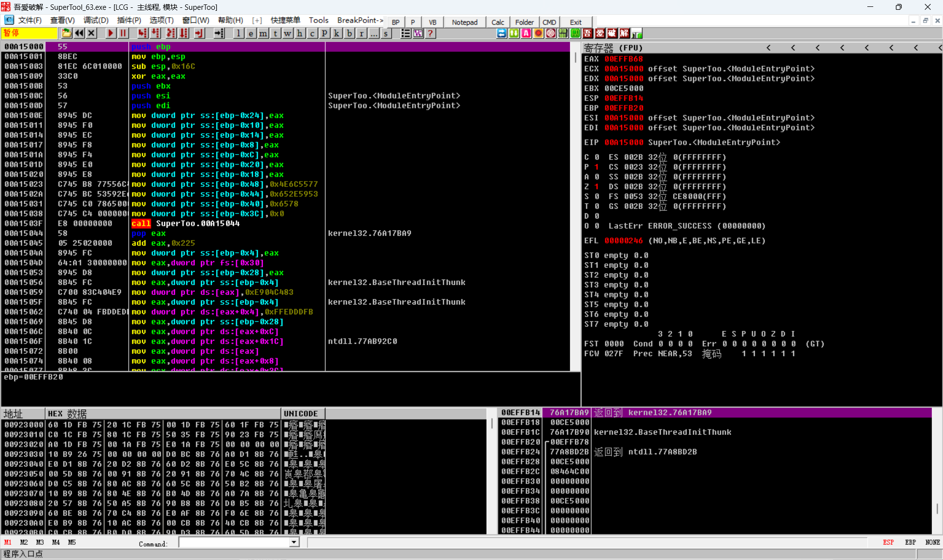Open the memory map 'm' window button

pyautogui.click(x=263, y=33)
